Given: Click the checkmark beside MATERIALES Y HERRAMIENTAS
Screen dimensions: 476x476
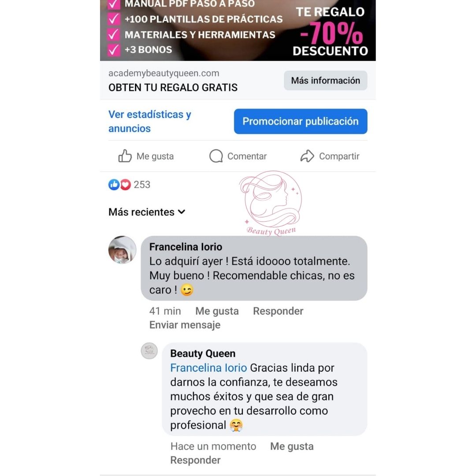Looking at the screenshot, I should [114, 34].
